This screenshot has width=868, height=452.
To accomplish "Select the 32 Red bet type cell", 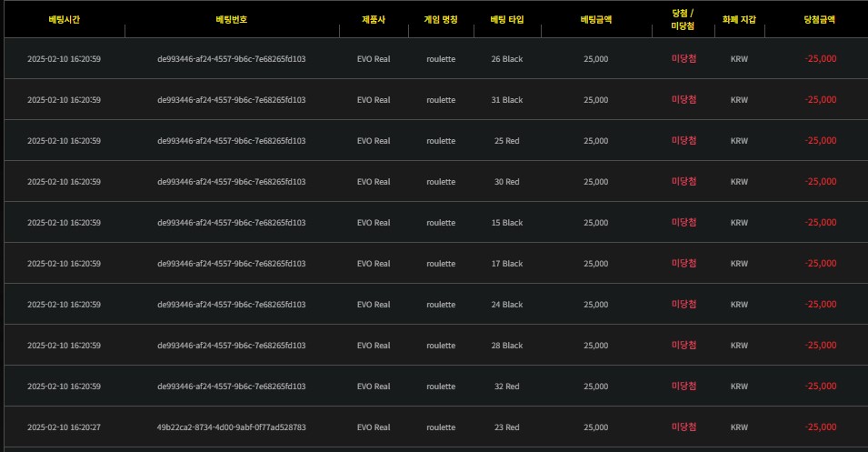I will [x=507, y=387].
